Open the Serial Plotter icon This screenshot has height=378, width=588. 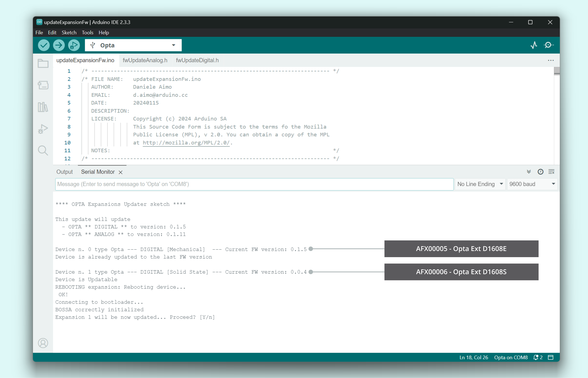pos(534,45)
